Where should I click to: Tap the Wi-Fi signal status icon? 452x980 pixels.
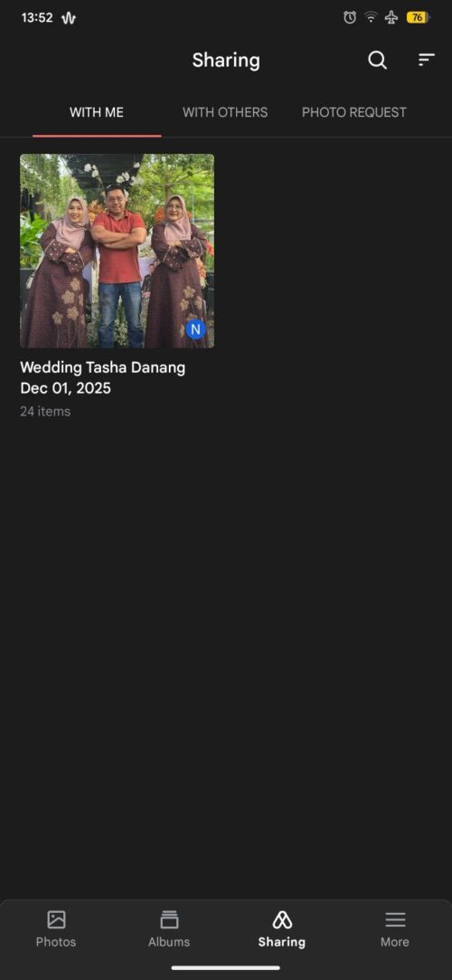(x=371, y=17)
